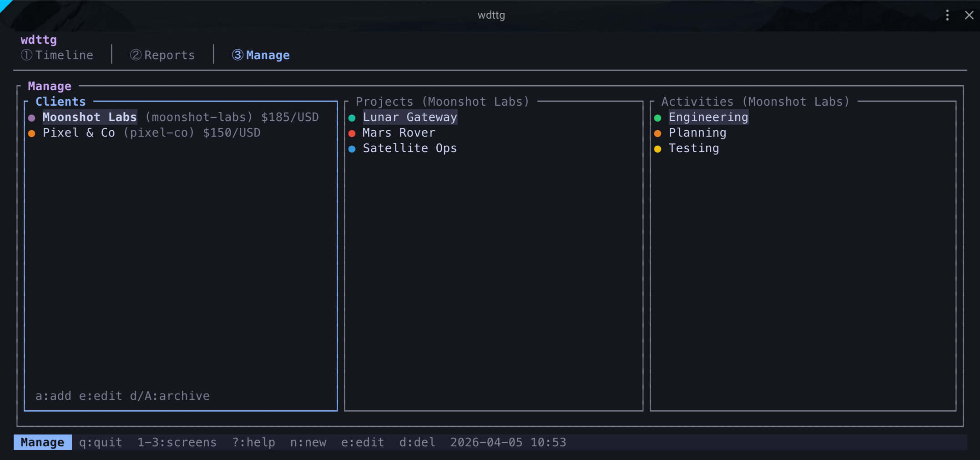Pick the Satellite Ops project
Image resolution: width=980 pixels, height=460 pixels.
click(410, 148)
